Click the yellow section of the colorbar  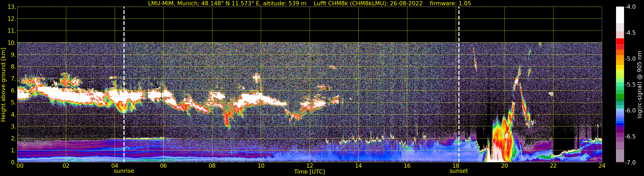[620, 68]
